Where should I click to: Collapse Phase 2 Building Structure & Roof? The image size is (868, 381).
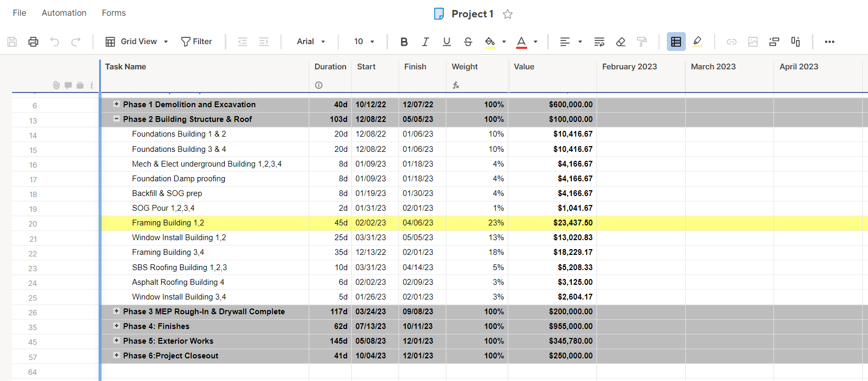coord(117,119)
